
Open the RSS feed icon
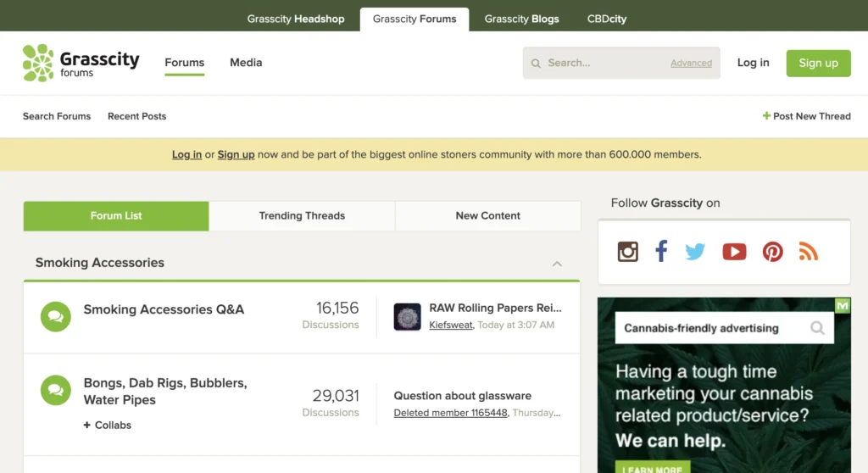808,252
